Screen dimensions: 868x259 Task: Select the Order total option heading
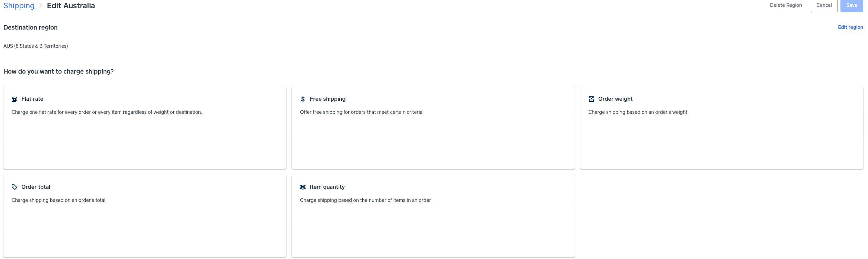(x=36, y=187)
